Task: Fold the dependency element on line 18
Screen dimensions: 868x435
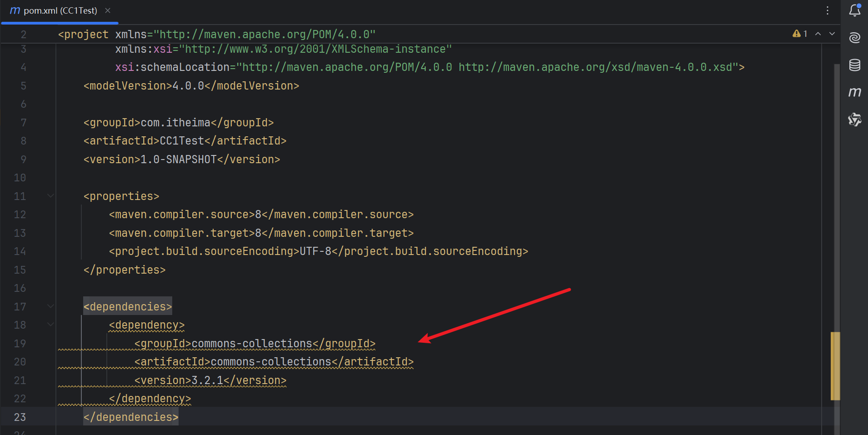Action: click(x=50, y=325)
